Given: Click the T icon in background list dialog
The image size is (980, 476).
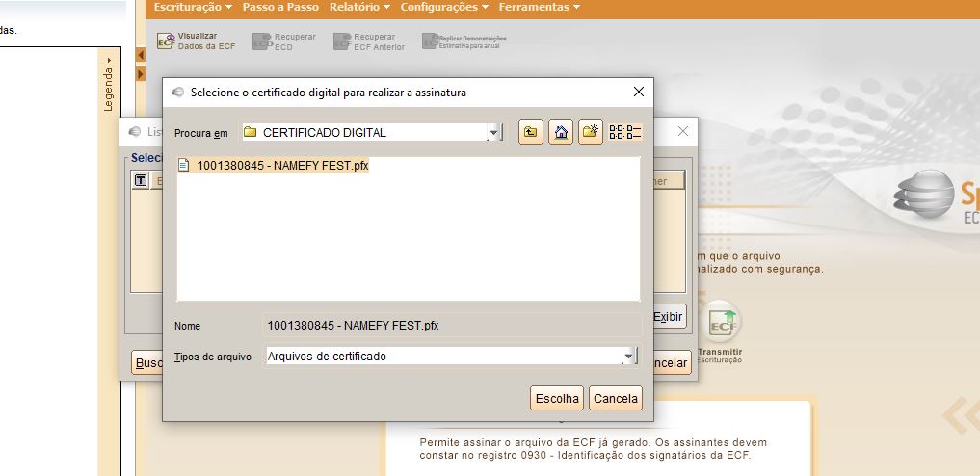Looking at the screenshot, I should click(x=141, y=180).
